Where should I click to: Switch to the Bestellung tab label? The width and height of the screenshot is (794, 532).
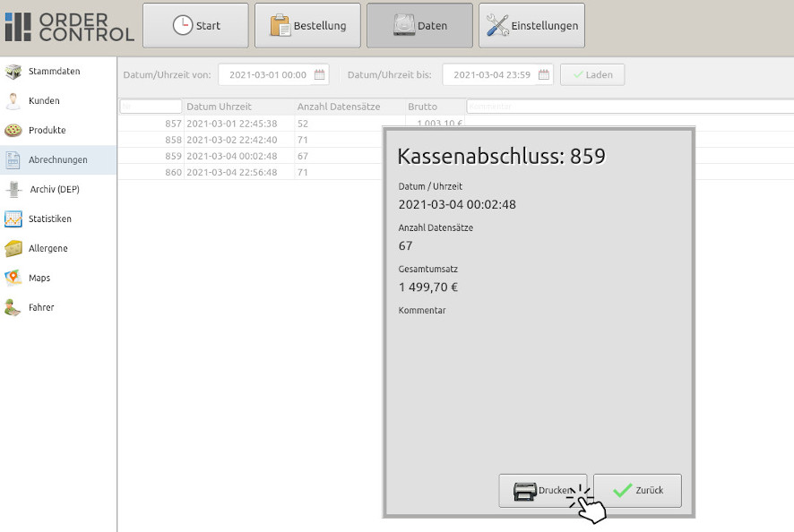[x=320, y=26]
